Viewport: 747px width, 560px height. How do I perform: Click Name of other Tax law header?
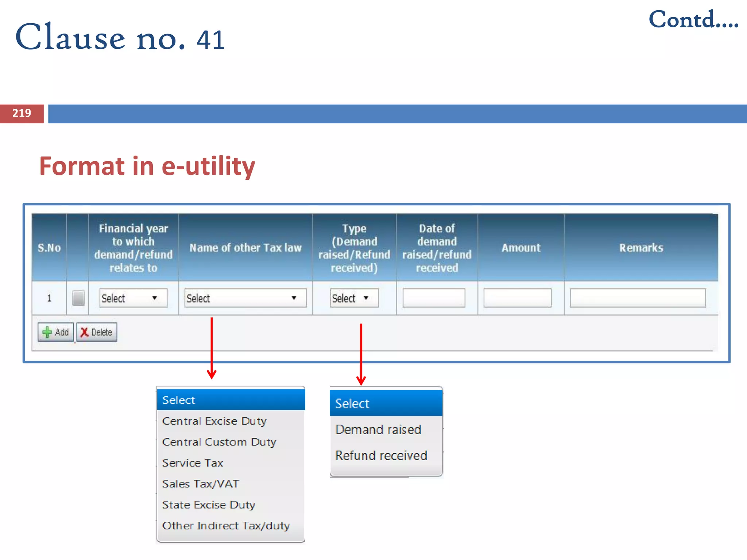[245, 248]
